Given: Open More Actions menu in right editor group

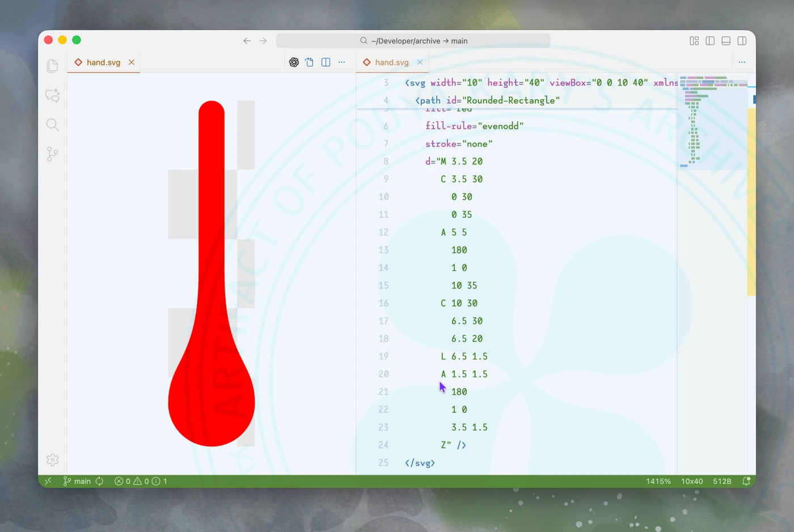Looking at the screenshot, I should click(x=742, y=62).
